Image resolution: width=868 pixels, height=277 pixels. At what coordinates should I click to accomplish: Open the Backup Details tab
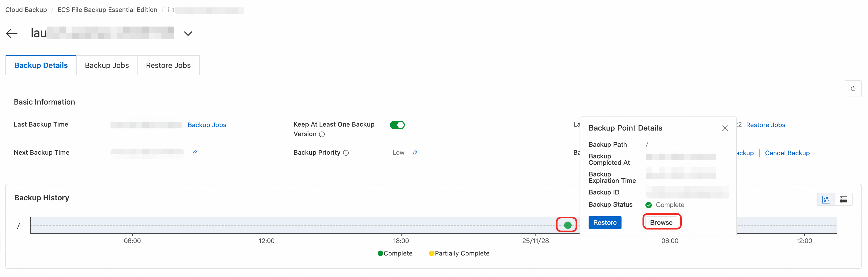[x=41, y=65]
